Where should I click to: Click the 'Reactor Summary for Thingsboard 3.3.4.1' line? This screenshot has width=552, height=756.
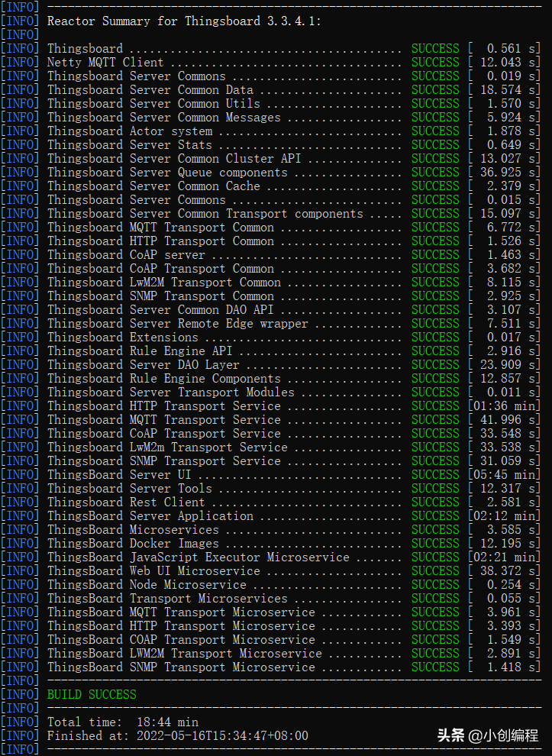(184, 21)
